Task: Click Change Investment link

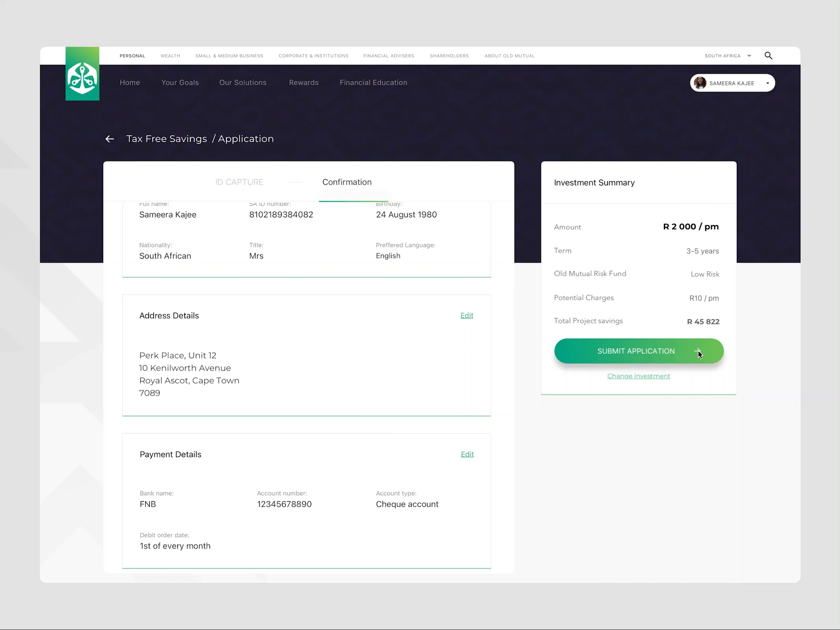Action: [638, 376]
